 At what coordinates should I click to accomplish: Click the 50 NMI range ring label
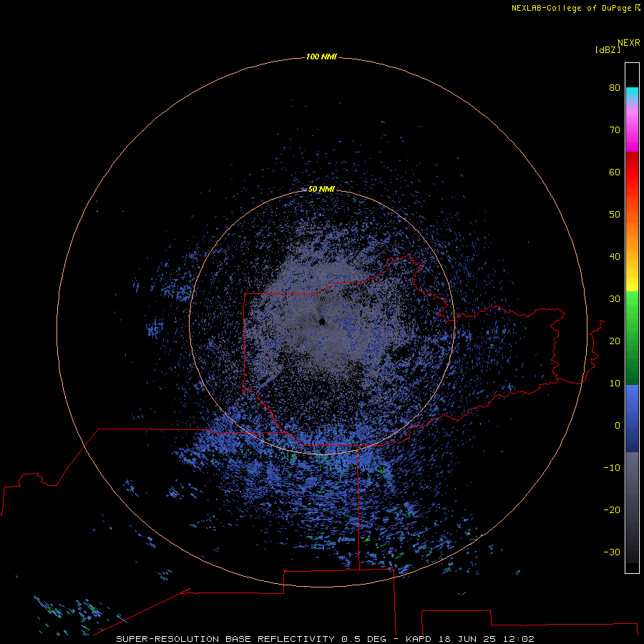tap(321, 189)
